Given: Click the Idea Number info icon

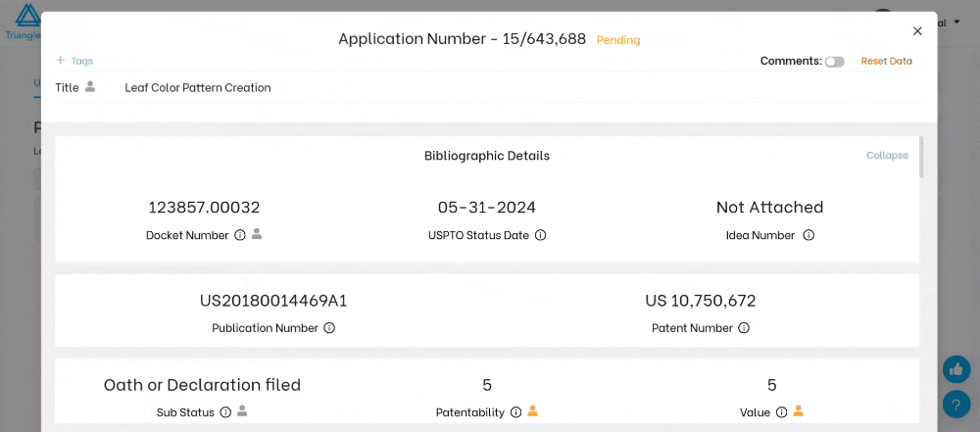Looking at the screenshot, I should [808, 235].
